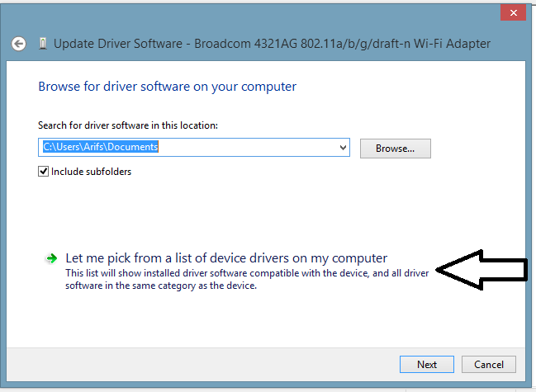Click the green arrow beside Let me pick
The height and width of the screenshot is (392, 536).
click(x=51, y=258)
